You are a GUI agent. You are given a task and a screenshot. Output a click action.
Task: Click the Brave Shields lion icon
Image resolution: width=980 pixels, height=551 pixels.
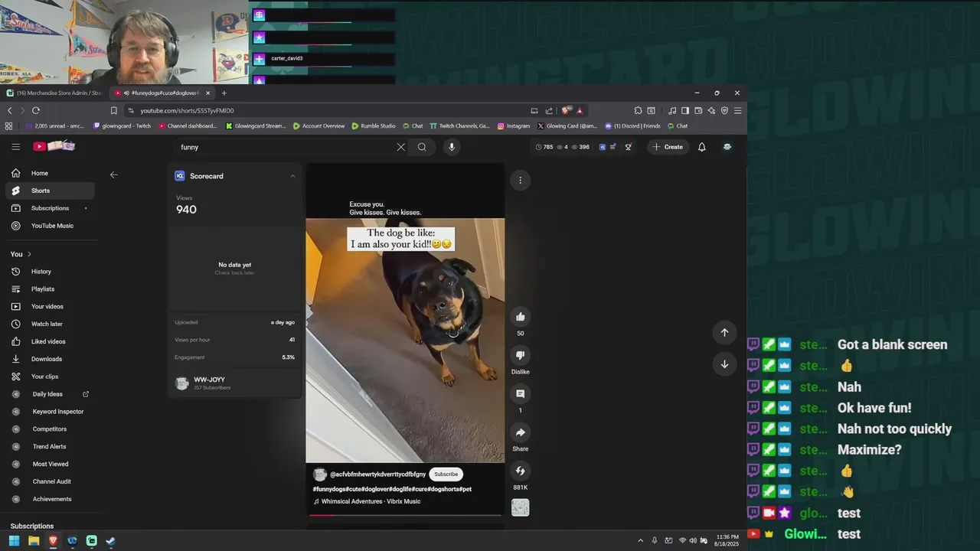click(x=567, y=110)
